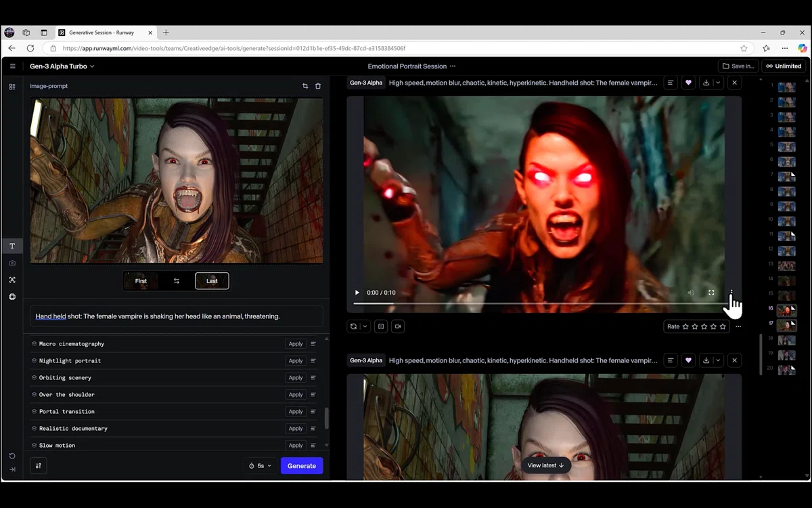This screenshot has height=508, width=812.
Task: Expand the regenerate options dropdown arrow
Action: point(365,326)
